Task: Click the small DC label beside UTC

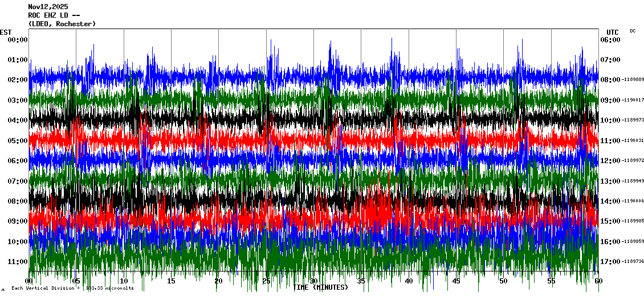Action: pyautogui.click(x=633, y=31)
